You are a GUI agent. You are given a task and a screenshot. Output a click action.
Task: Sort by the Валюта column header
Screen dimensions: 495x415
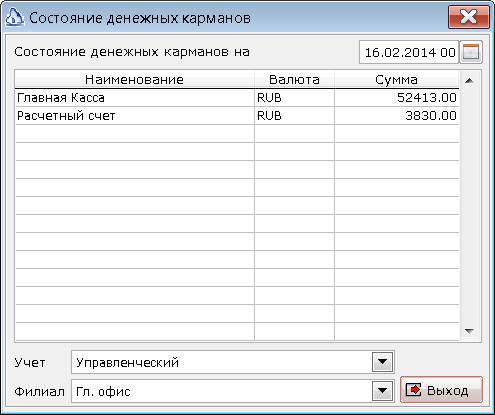click(x=294, y=80)
